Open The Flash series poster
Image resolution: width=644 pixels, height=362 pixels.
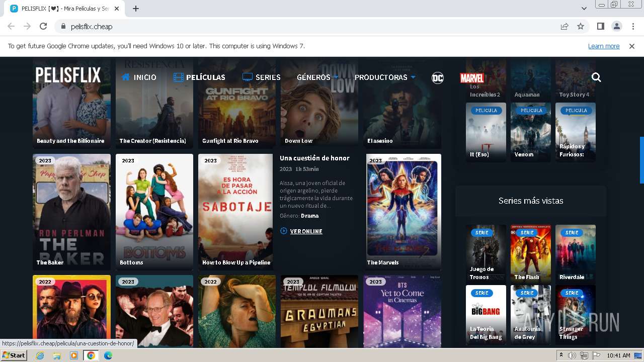(x=531, y=253)
